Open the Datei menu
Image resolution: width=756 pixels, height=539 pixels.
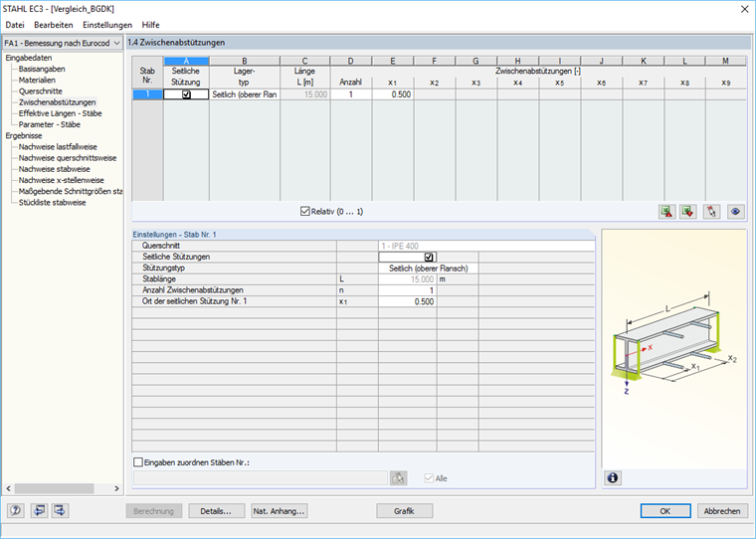15,25
